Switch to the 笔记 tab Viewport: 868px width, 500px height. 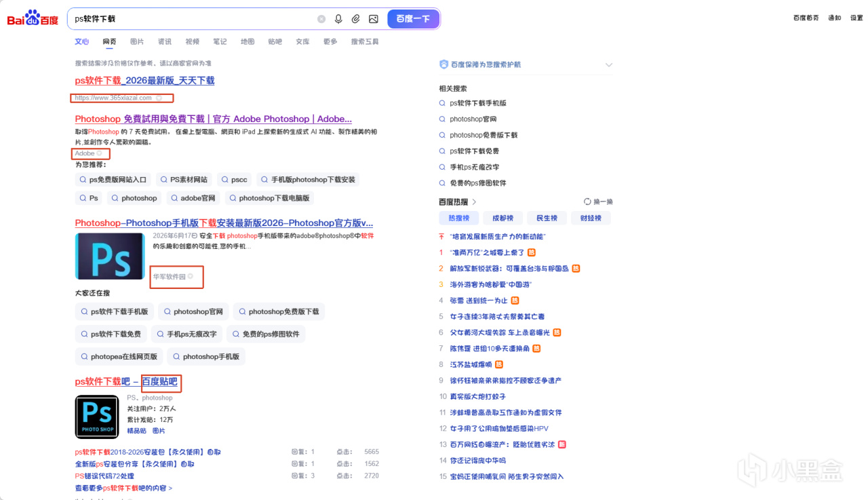click(220, 41)
